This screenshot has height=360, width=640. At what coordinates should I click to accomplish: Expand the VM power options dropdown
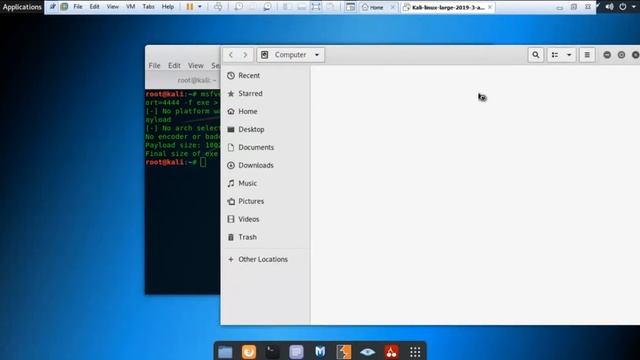tap(200, 7)
